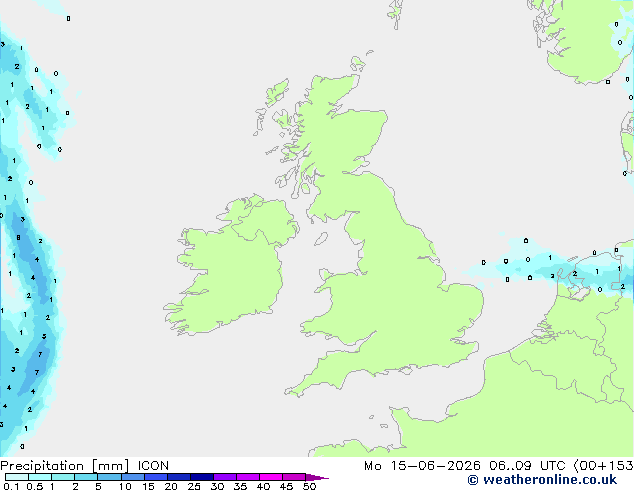Click the '15' legend scale label

148,486
